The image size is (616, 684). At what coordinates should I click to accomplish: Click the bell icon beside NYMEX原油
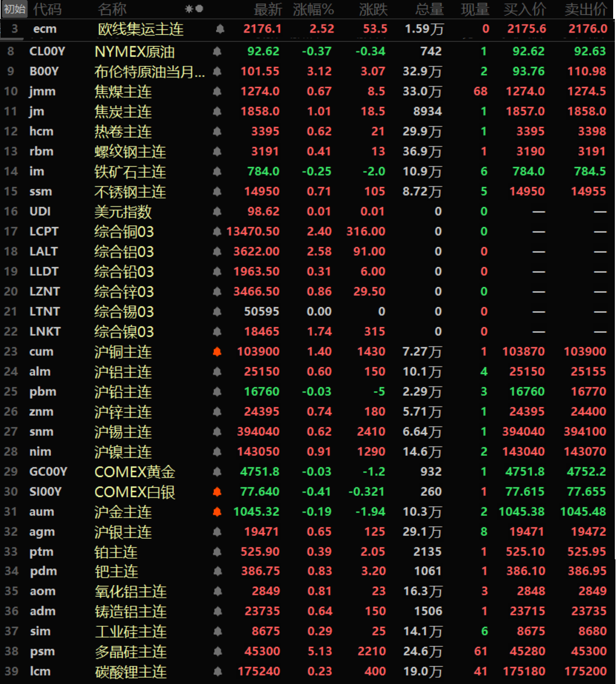pos(217,51)
